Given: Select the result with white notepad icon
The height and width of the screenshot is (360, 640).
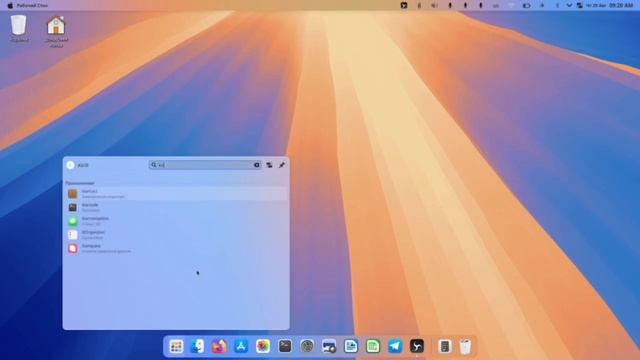Looking at the screenshot, I should 176,235.
